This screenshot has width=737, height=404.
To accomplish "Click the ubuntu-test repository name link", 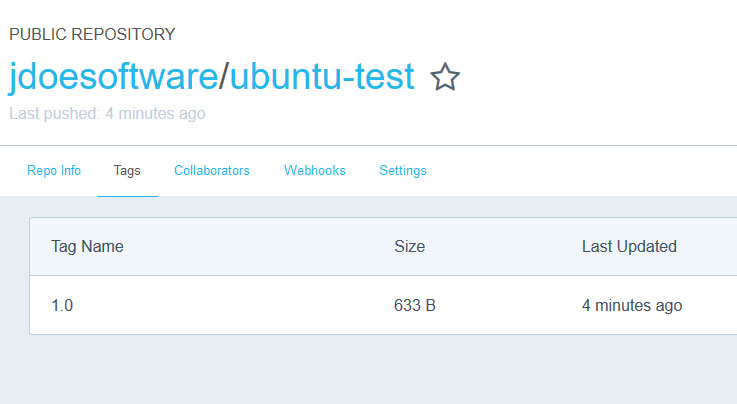I will tap(321, 77).
